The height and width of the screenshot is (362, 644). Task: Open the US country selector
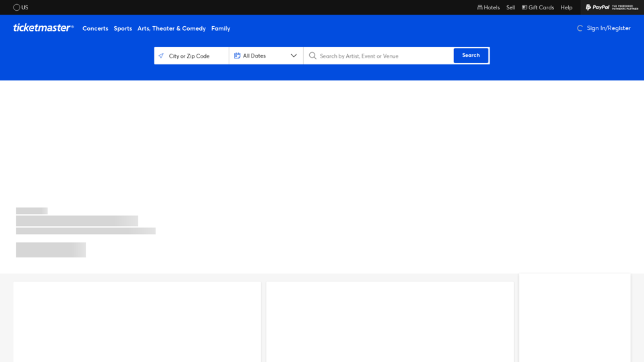[x=21, y=7]
